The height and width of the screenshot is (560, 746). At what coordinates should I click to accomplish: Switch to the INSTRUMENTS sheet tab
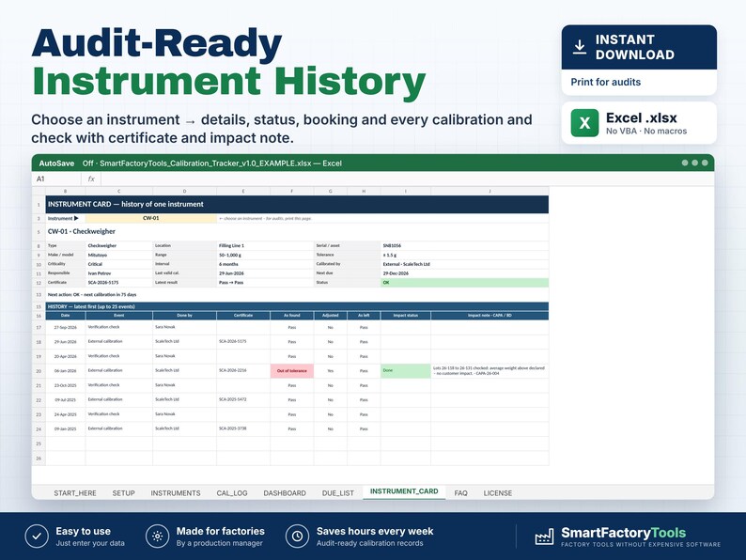[176, 493]
